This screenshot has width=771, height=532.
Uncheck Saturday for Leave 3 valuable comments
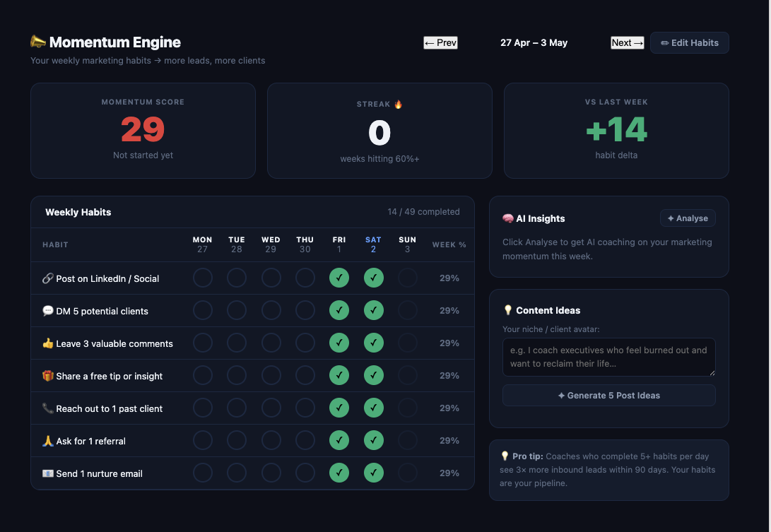[x=374, y=343]
